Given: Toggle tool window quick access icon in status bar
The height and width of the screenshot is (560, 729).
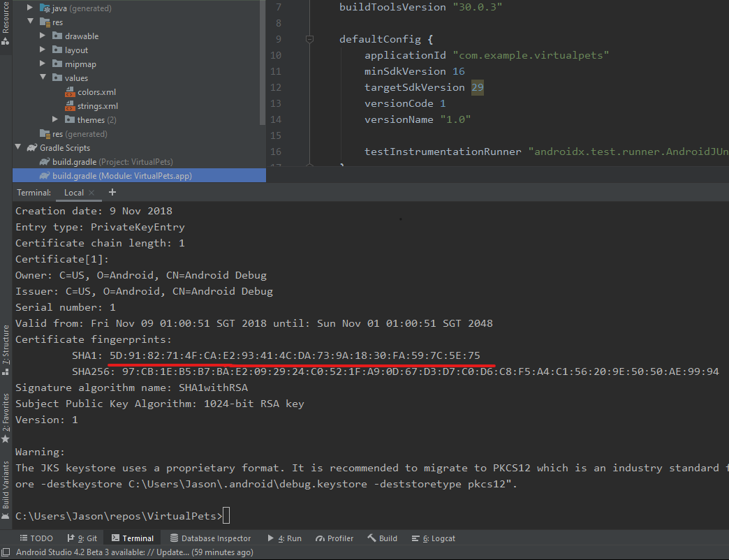Looking at the screenshot, I should (6, 552).
